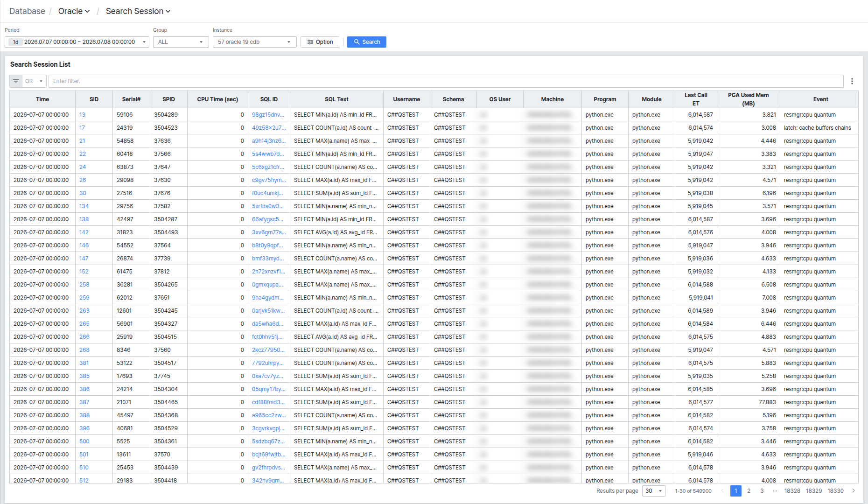Viewport: 868px width, 504px height.
Task: Expand the Group ALL dropdown
Action: (x=181, y=42)
